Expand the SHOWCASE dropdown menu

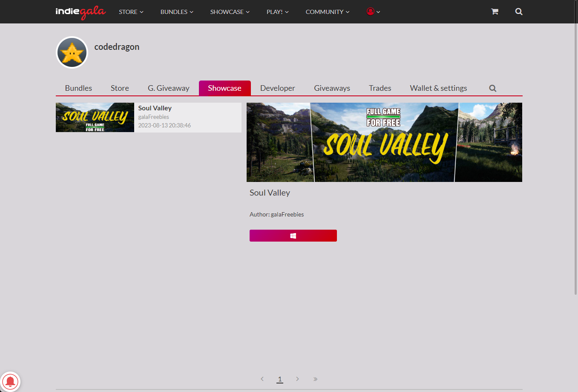[230, 12]
